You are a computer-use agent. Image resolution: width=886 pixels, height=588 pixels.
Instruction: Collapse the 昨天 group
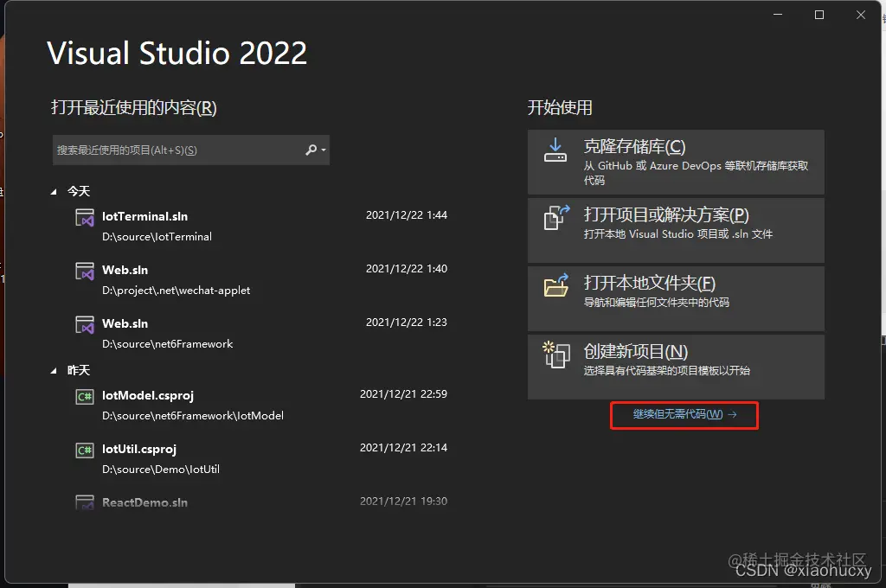coord(54,371)
